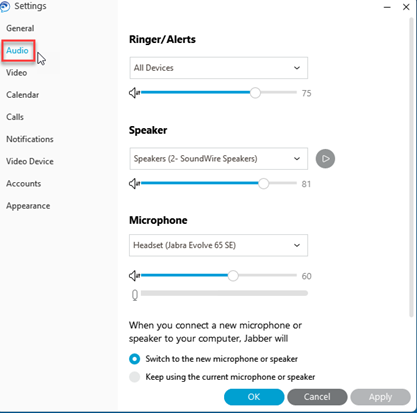This screenshot has width=417, height=413.
Task: Open the Calendar settings tab
Action: tap(23, 95)
